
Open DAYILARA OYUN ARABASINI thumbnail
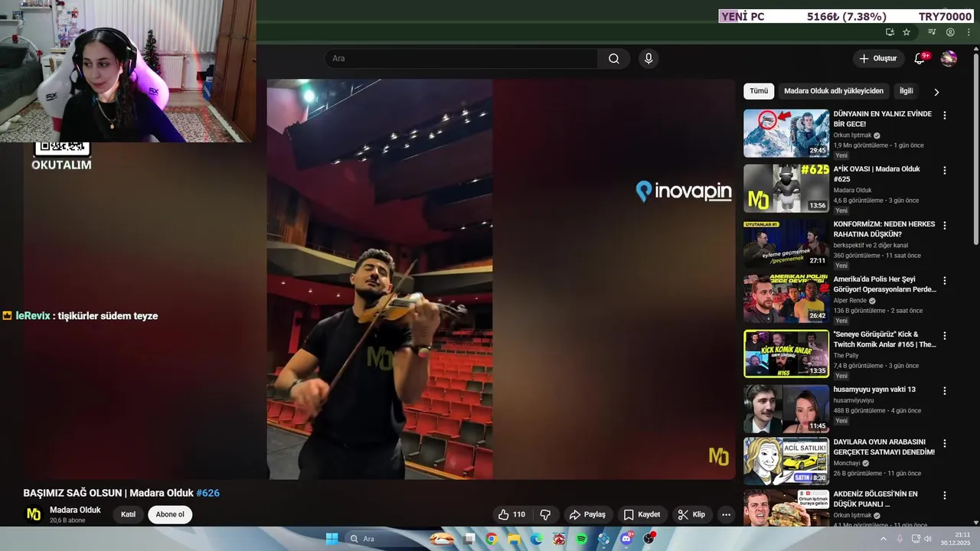click(786, 461)
